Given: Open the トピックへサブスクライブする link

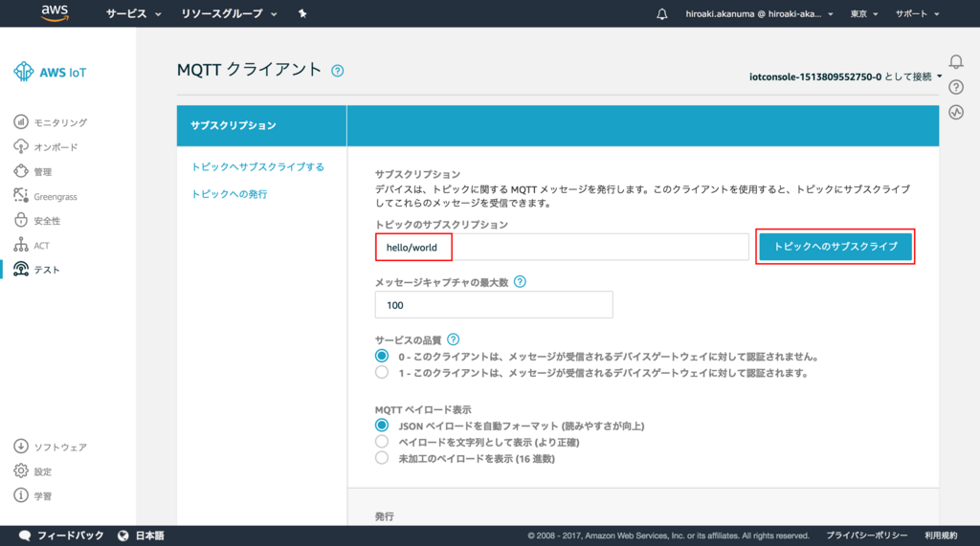Looking at the screenshot, I should 257,166.
